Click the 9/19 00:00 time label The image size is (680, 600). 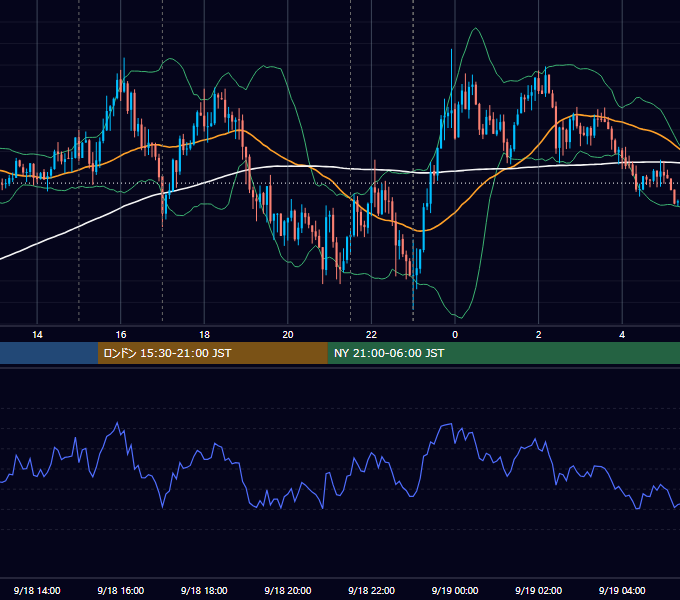(455, 590)
